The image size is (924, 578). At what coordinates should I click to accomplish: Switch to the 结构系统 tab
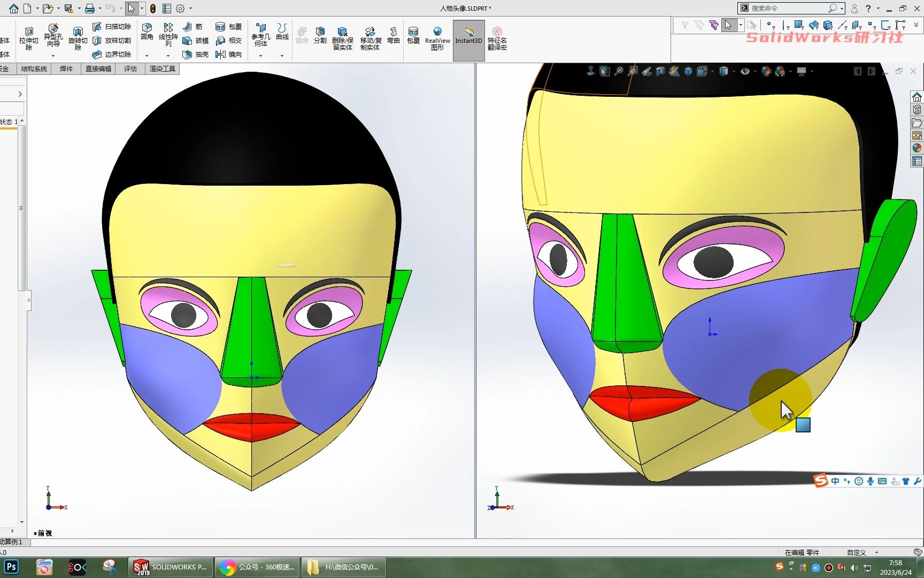coord(34,69)
